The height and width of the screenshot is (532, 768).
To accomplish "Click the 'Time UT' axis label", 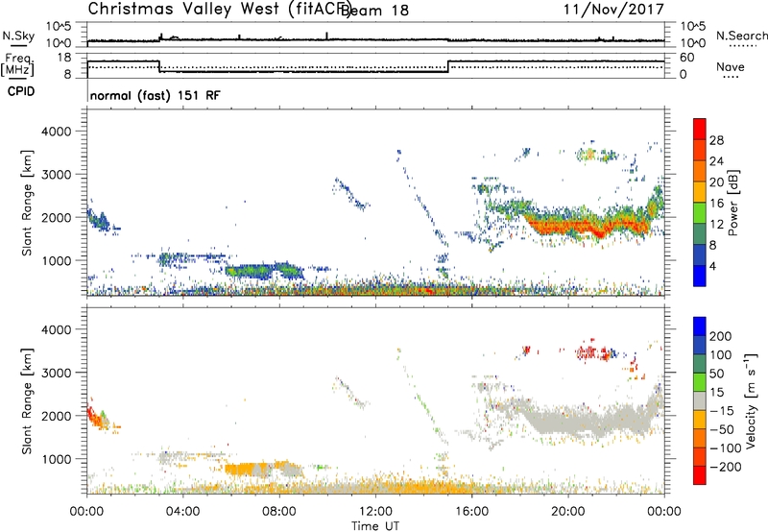I will (x=375, y=526).
